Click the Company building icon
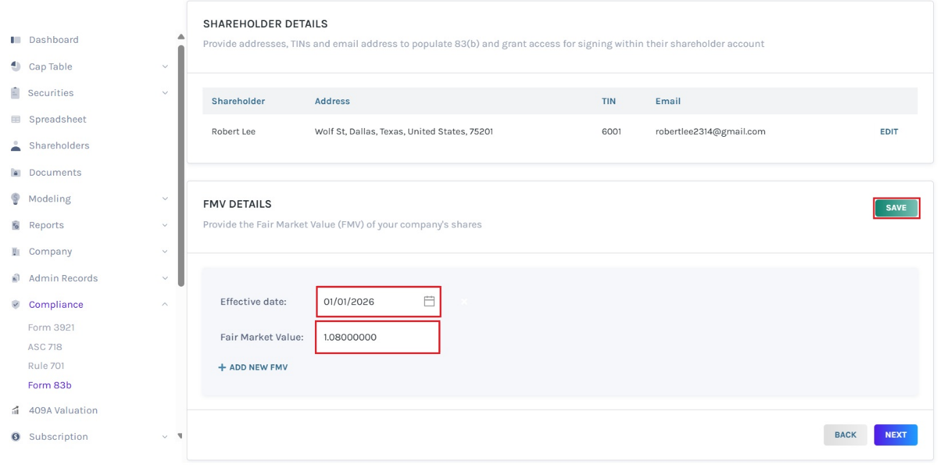Screen dimensions: 940x465 pyautogui.click(x=16, y=252)
